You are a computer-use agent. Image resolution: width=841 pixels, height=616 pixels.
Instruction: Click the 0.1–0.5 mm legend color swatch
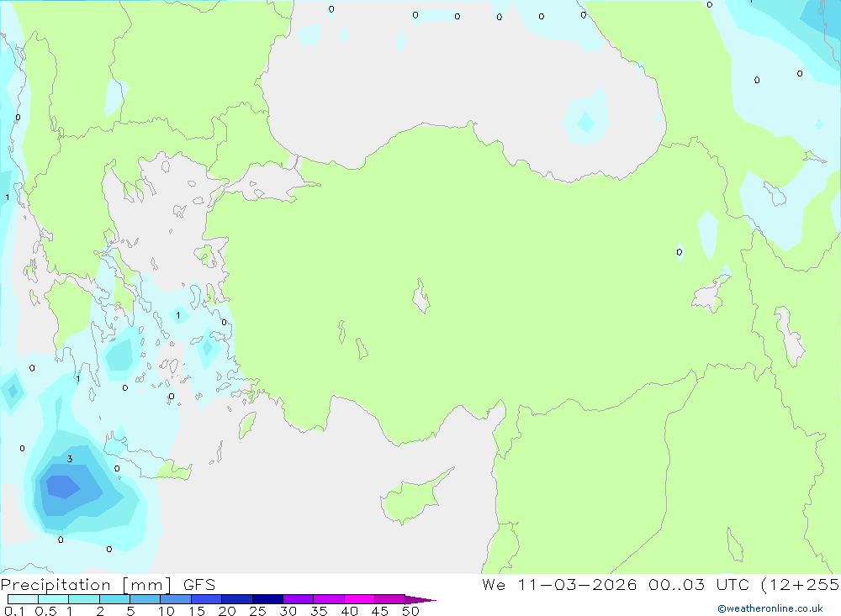[x=23, y=599]
